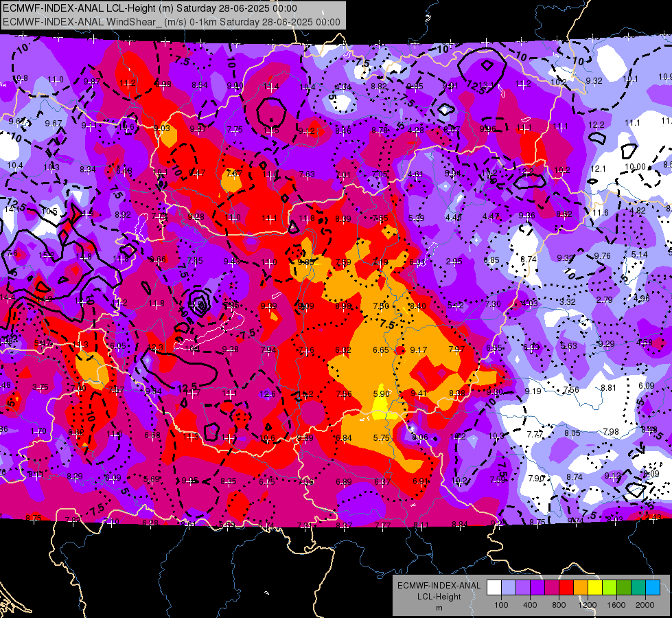The height and width of the screenshot is (618, 672).
Task: Click the shear value 9.17 on the map
Action: click(x=418, y=350)
